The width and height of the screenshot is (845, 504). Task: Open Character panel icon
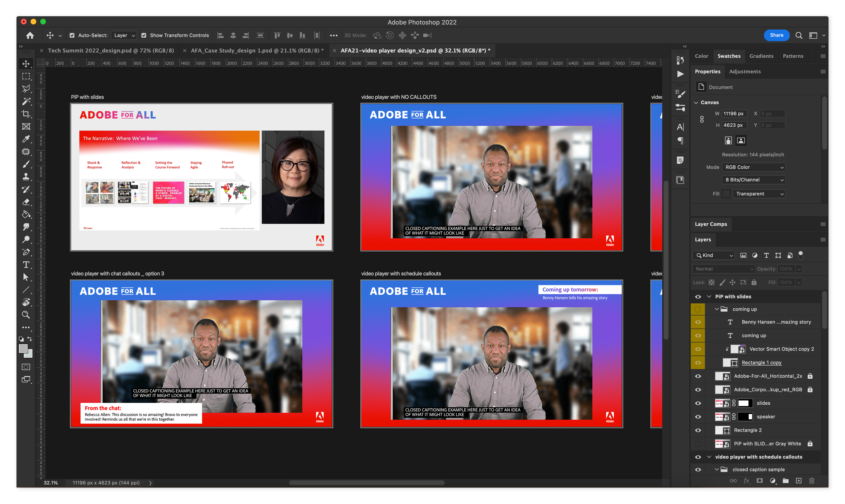680,127
